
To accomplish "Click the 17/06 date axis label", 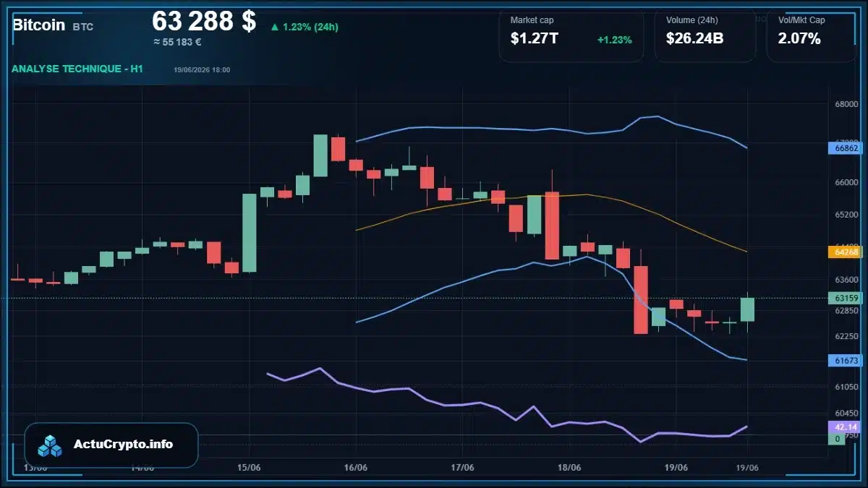I will (462, 468).
